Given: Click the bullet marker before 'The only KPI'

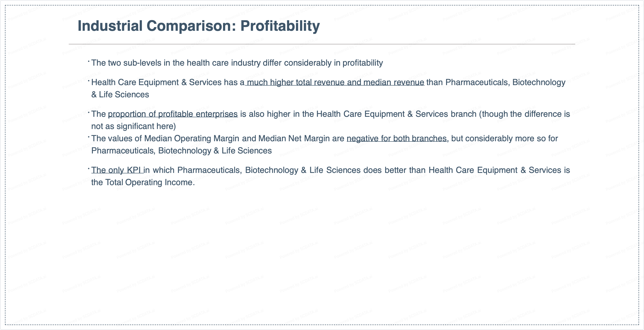Looking at the screenshot, I should [89, 169].
